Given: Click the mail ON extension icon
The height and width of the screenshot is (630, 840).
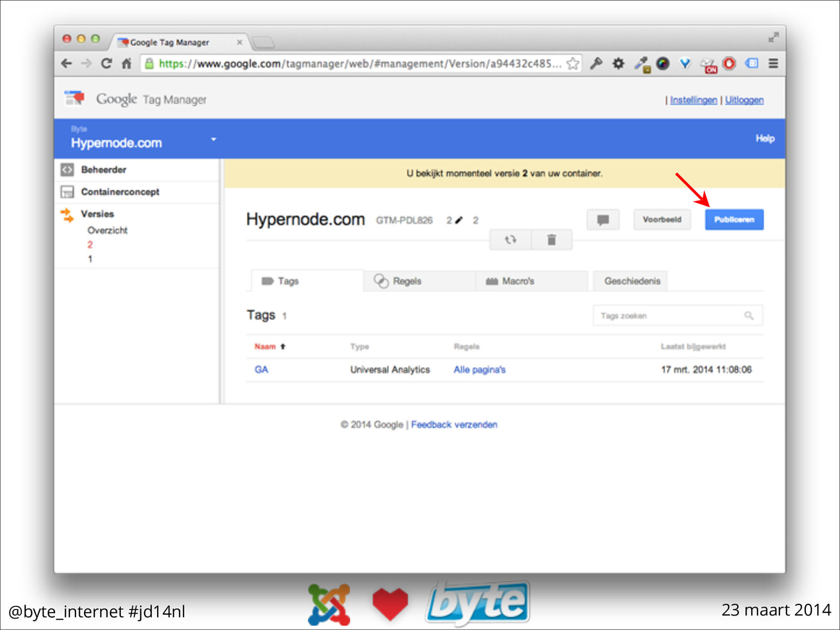Looking at the screenshot, I should click(708, 65).
